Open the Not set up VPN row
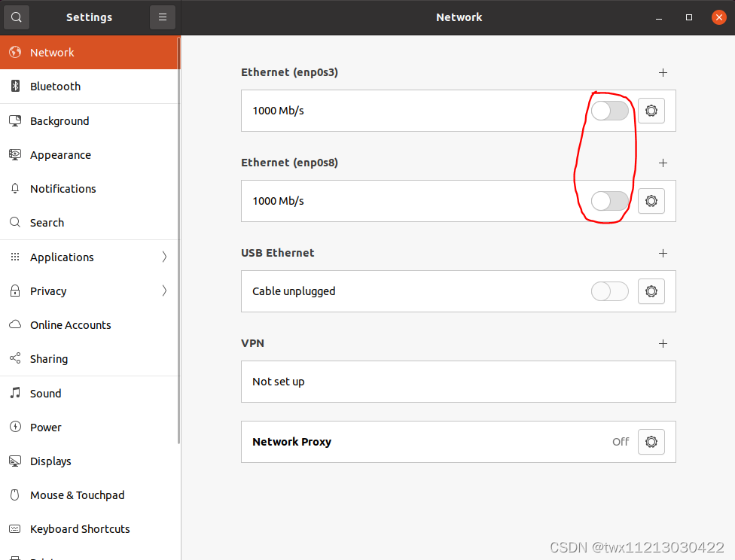 pos(458,382)
